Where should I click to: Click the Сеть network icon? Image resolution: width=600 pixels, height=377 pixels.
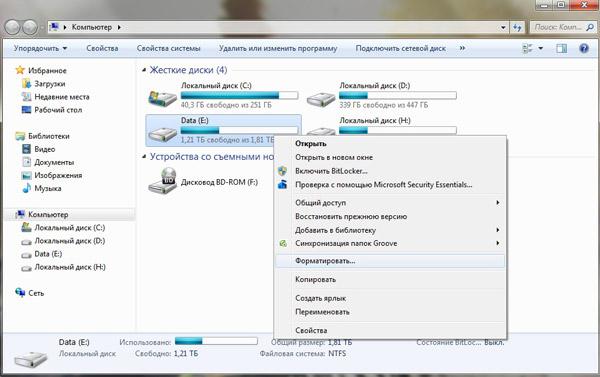pos(20,292)
